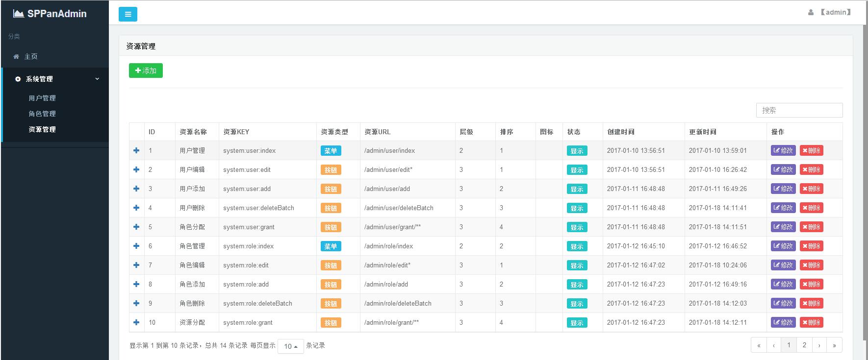Edit system:role:edit with 修改 button
This screenshot has width=868, height=360.
[x=783, y=265]
